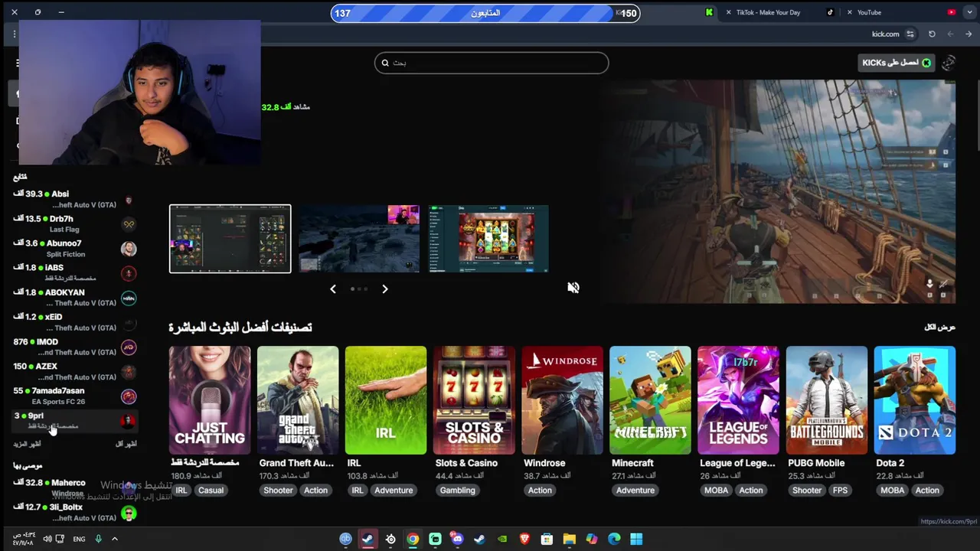Click the Adventure tag under Minecraft

(x=635, y=491)
